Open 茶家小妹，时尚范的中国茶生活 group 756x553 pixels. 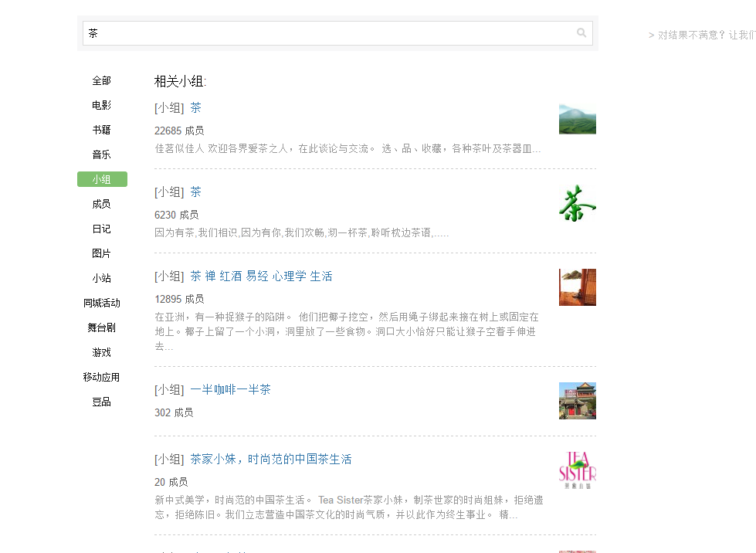point(270,459)
